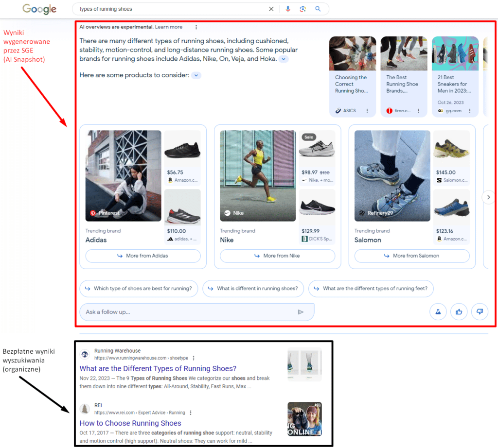Viewport: 498px width, 448px height.
Task: Select Which type of shoes are best suggestion
Action: [139, 288]
